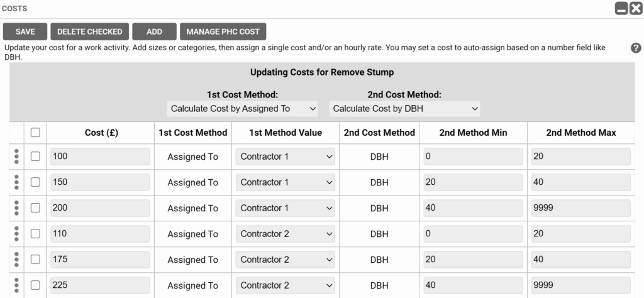Click the cost field containing 175

(100, 260)
